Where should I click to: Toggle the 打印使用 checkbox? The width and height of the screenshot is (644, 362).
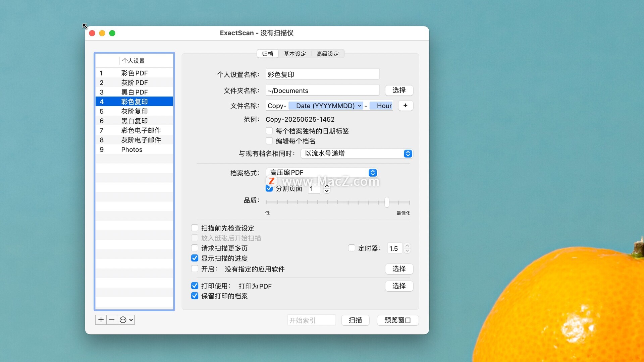pyautogui.click(x=195, y=286)
